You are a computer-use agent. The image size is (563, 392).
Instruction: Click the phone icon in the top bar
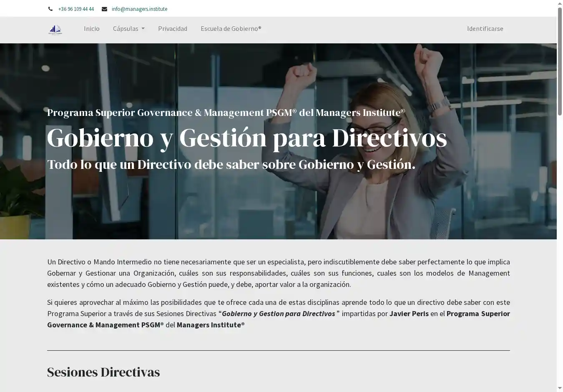tap(50, 9)
